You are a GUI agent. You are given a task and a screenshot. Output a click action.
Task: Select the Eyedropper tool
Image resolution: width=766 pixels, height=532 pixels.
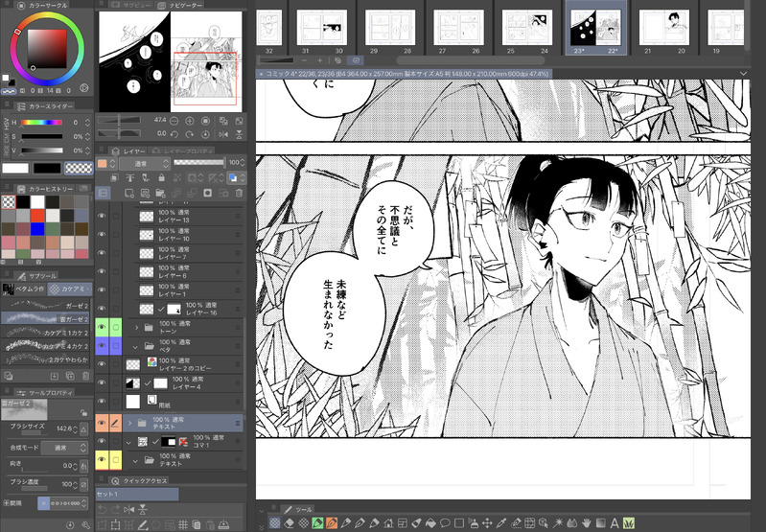[501, 523]
